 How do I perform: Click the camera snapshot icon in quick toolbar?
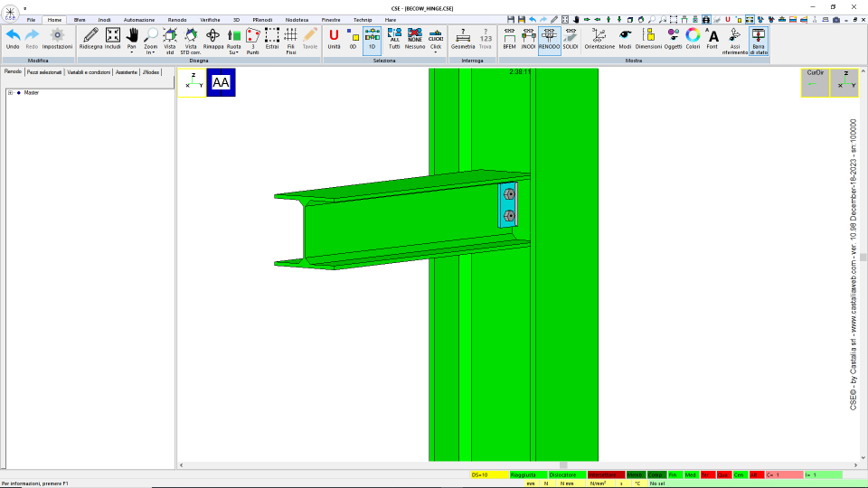tap(835, 19)
